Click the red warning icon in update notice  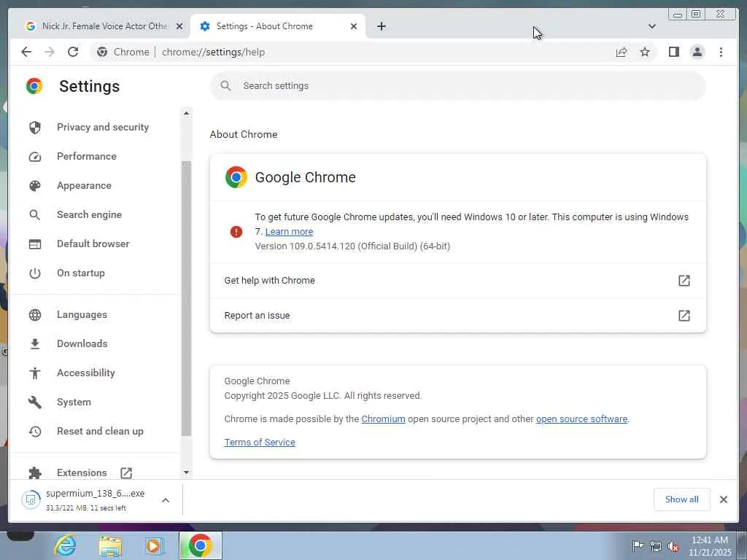236,232
